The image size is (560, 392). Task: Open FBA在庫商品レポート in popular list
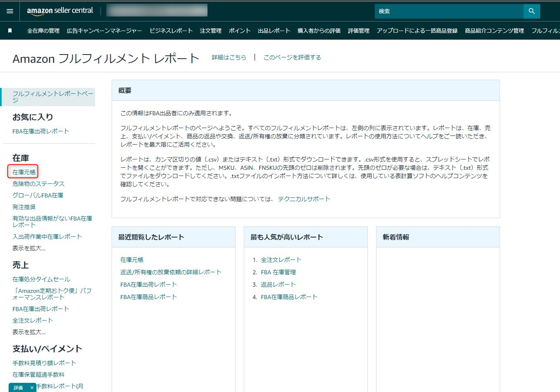coord(289,297)
